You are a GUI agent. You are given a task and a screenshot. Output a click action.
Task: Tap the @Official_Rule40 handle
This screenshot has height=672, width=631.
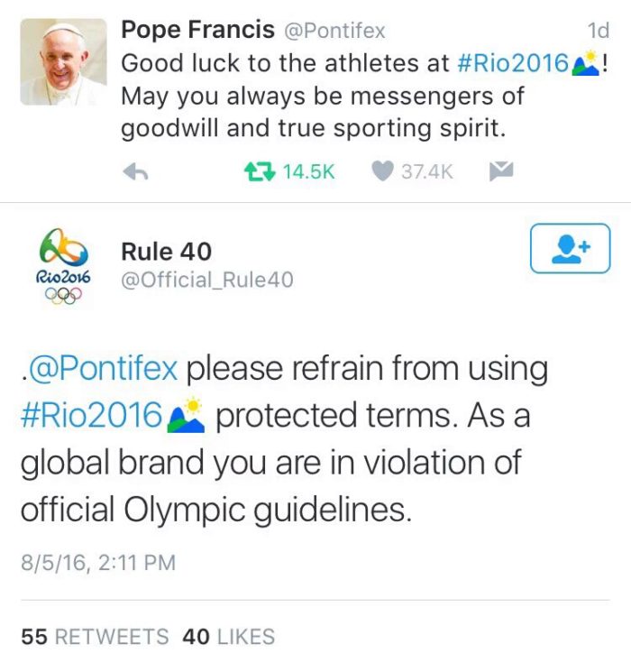(207, 281)
